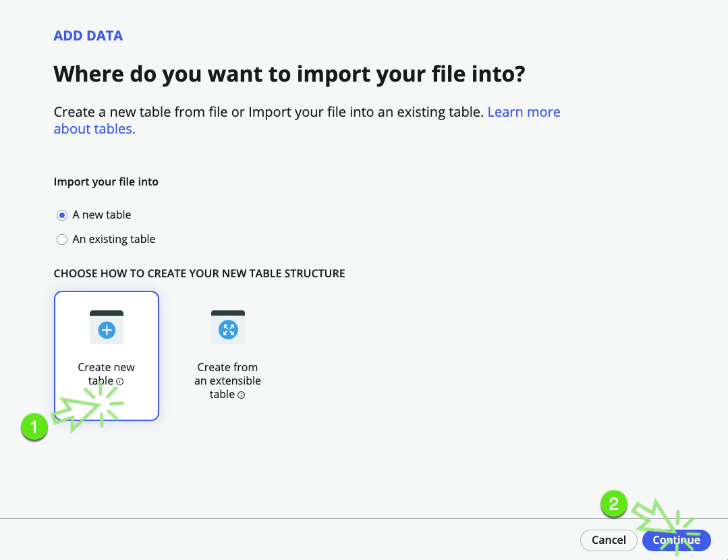The width and height of the screenshot is (728, 560).
Task: Open info tooltip beside extensible table option
Action: [x=241, y=395]
